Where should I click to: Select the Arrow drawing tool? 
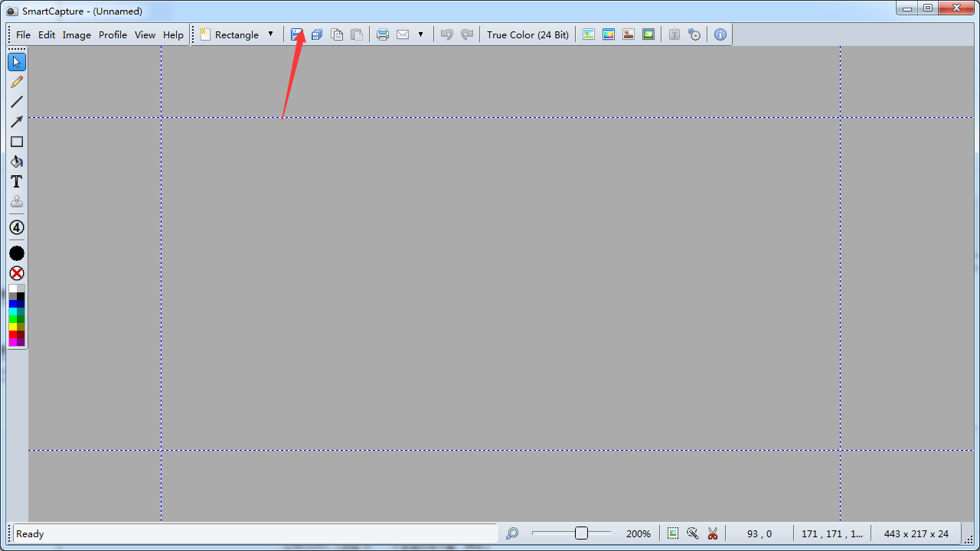[x=17, y=122]
